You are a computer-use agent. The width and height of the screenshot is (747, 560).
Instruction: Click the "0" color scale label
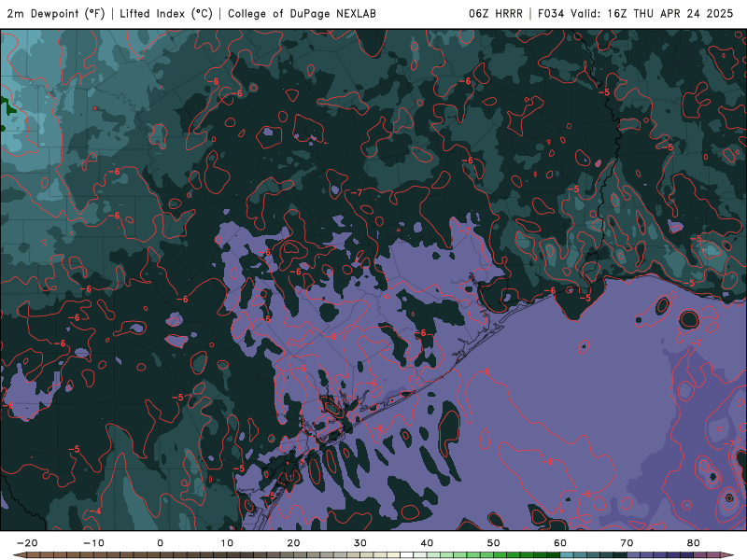coord(160,543)
